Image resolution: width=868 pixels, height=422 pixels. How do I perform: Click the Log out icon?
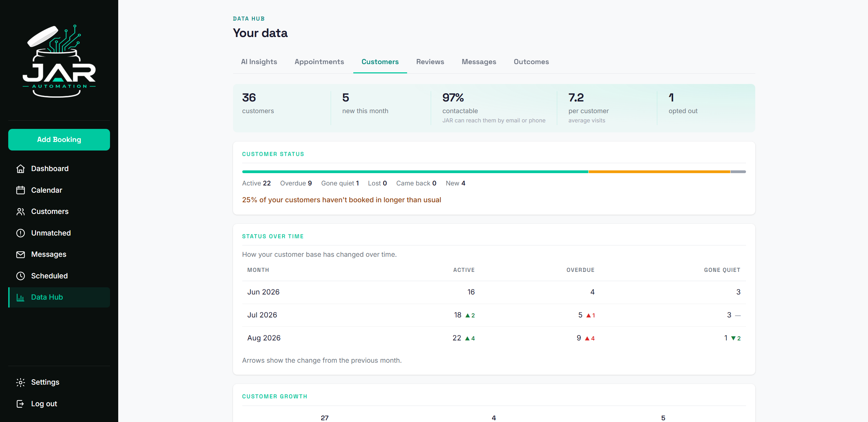pos(21,404)
